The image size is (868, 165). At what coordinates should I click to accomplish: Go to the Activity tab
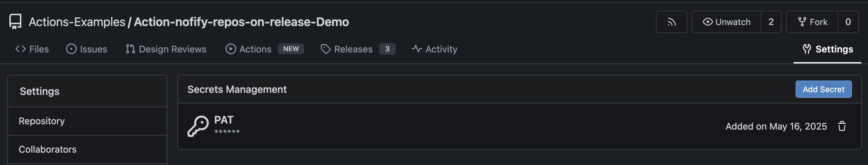pyautogui.click(x=434, y=49)
